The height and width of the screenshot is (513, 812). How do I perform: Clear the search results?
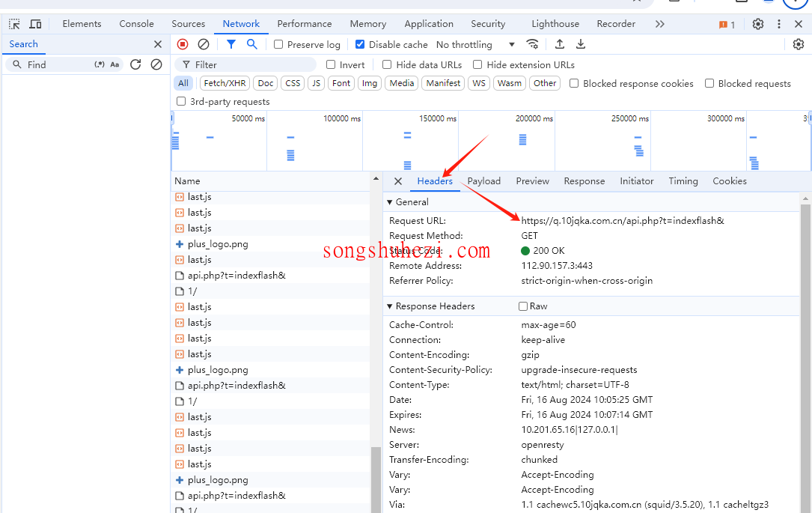[x=156, y=64]
